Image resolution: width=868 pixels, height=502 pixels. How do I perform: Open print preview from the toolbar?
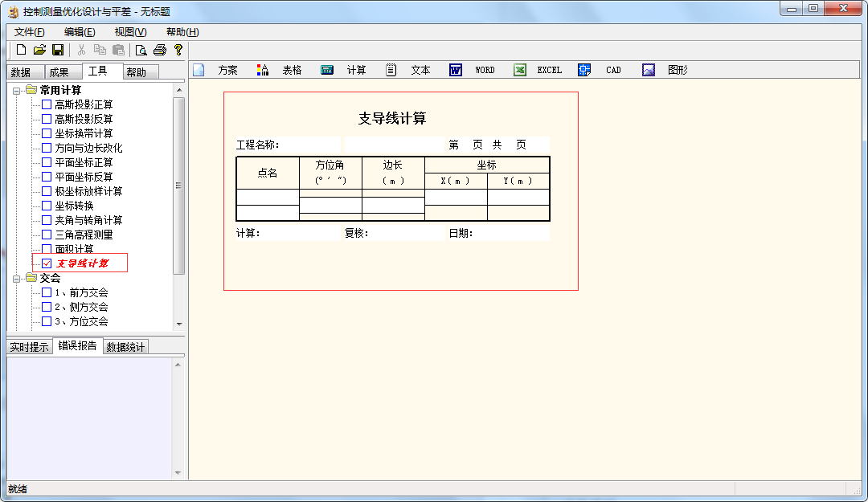click(x=141, y=50)
